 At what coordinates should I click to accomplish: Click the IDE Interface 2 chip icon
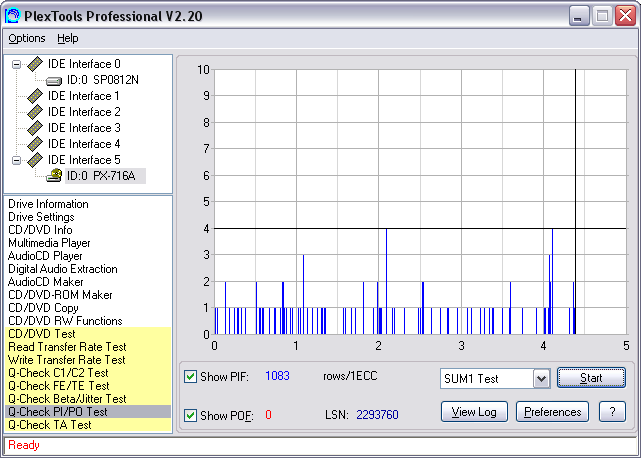(35, 112)
